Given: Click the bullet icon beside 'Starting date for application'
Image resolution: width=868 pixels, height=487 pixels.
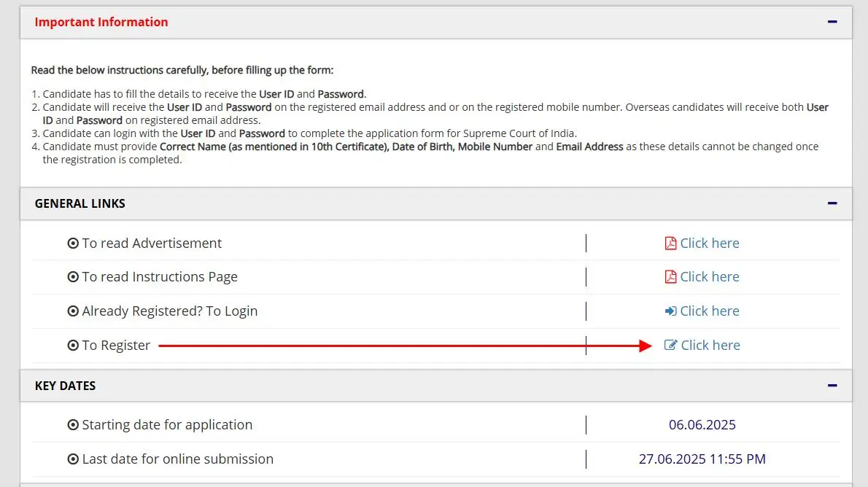Looking at the screenshot, I should click(x=73, y=424).
